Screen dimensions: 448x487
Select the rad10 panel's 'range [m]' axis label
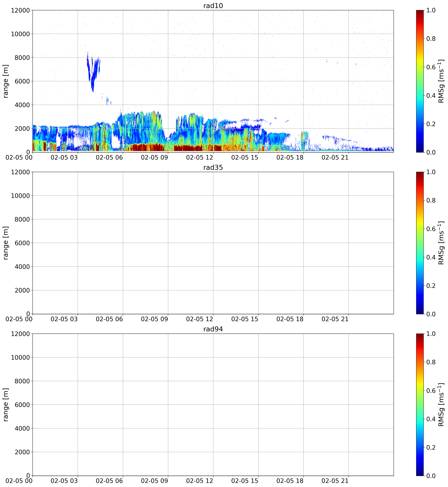point(6,81)
